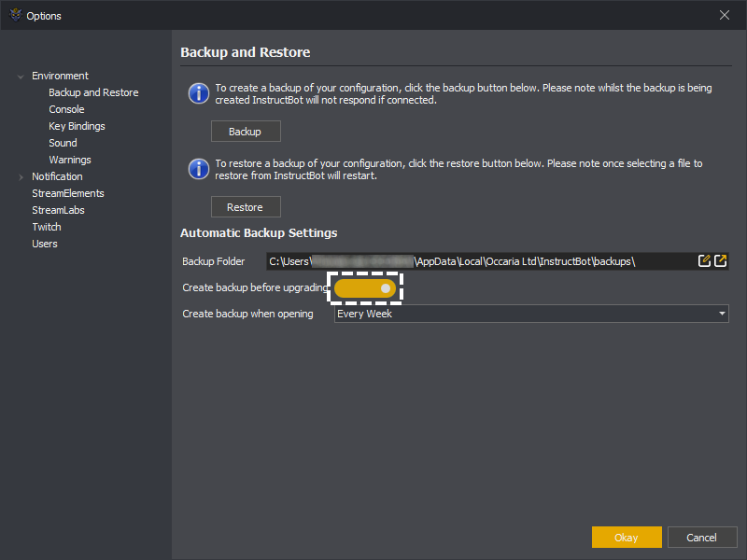Click the Create backup before upgrading label
Image resolution: width=747 pixels, height=560 pixels.
[255, 287]
